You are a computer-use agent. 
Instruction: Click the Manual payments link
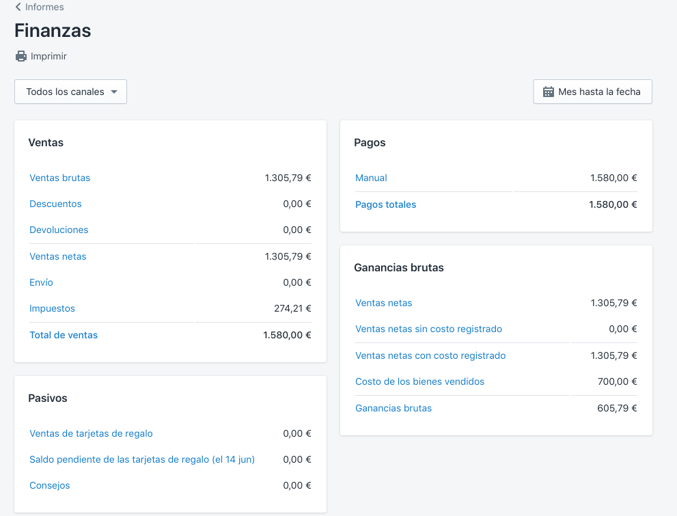371,178
